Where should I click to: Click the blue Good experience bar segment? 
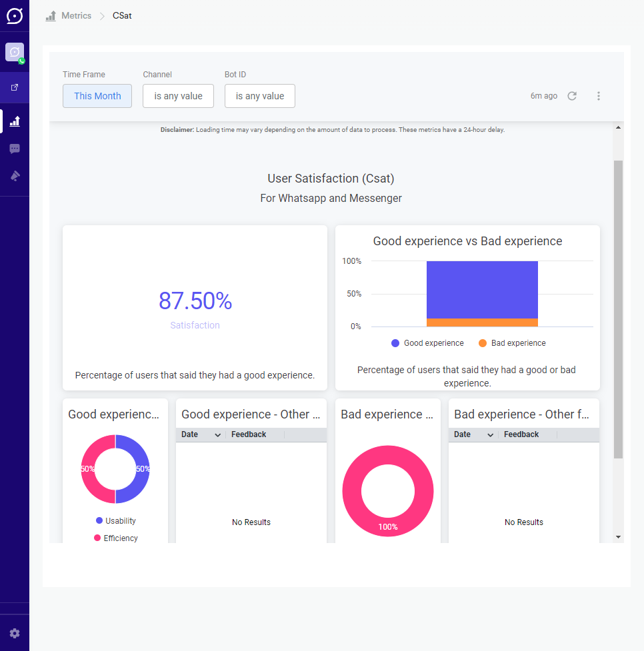[x=482, y=290]
